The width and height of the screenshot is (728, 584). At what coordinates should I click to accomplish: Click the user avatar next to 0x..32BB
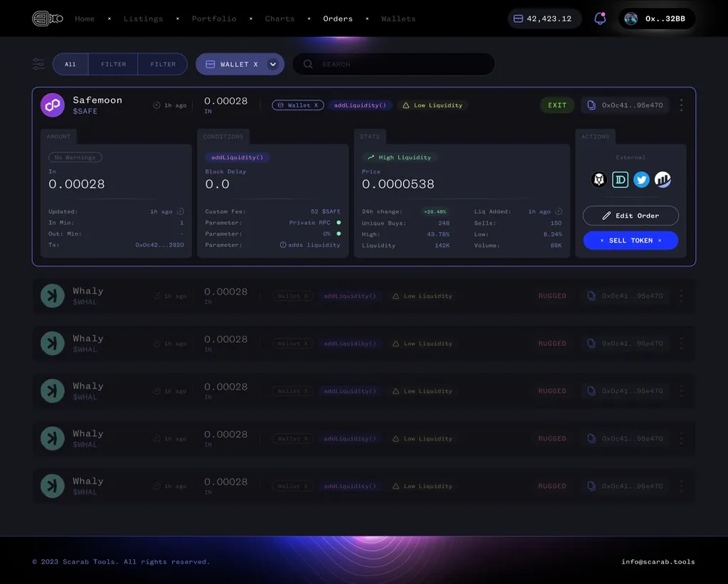point(631,18)
